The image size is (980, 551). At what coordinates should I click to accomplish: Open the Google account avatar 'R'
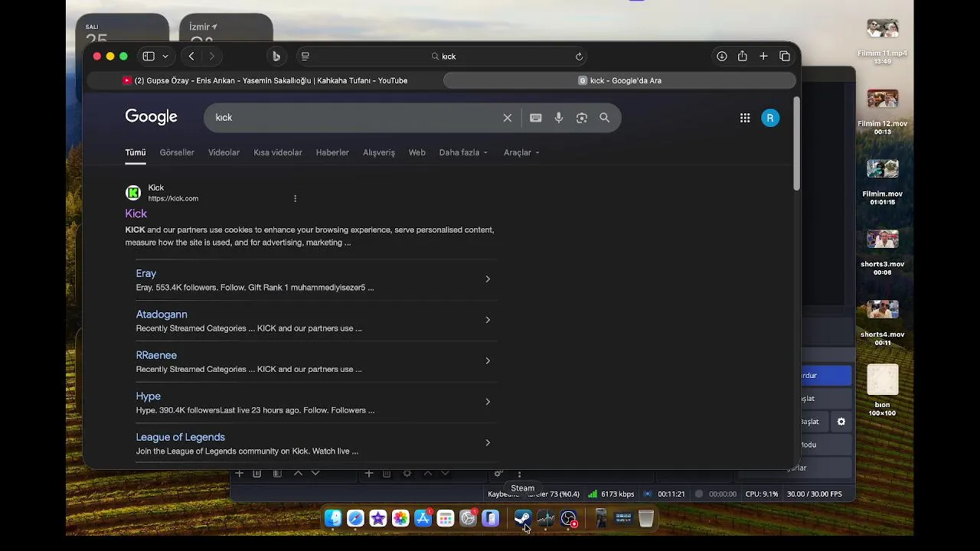tap(770, 118)
